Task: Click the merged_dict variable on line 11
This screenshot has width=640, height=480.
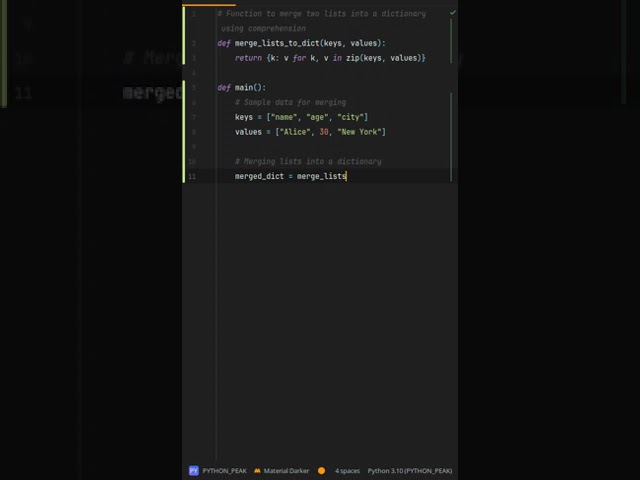Action: 259,176
